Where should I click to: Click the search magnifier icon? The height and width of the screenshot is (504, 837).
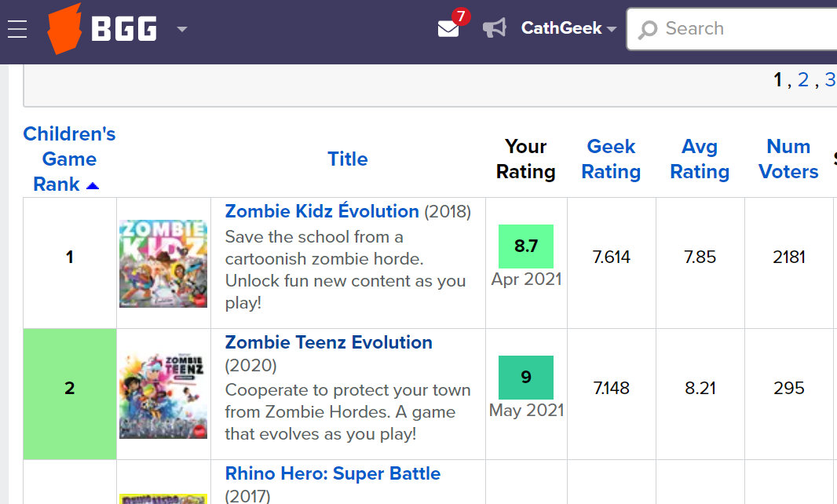coord(648,30)
